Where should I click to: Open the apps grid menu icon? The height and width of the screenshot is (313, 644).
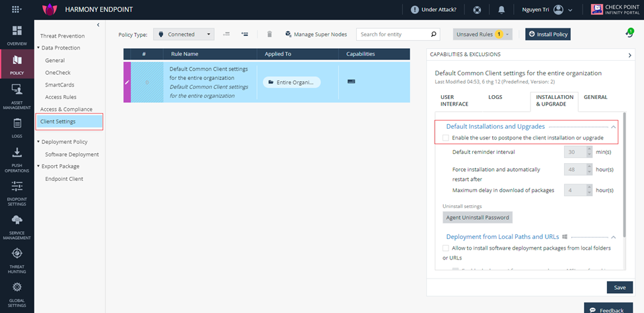click(17, 9)
